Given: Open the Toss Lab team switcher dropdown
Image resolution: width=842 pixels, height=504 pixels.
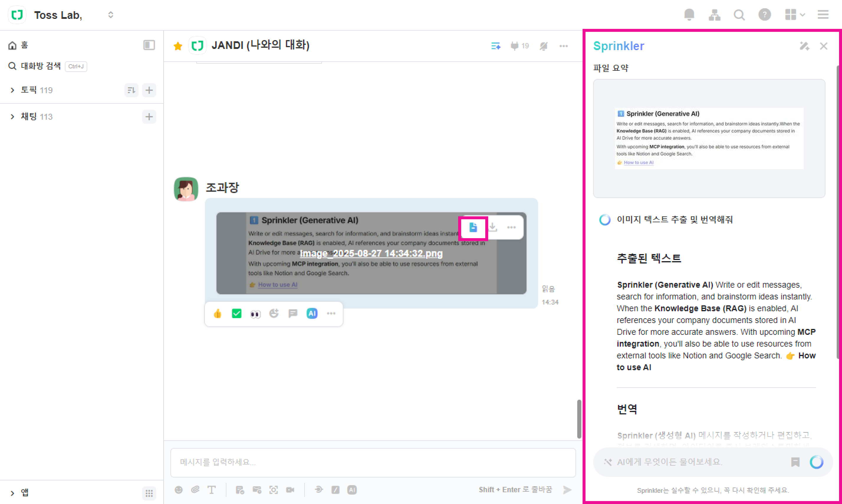Looking at the screenshot, I should click(110, 15).
